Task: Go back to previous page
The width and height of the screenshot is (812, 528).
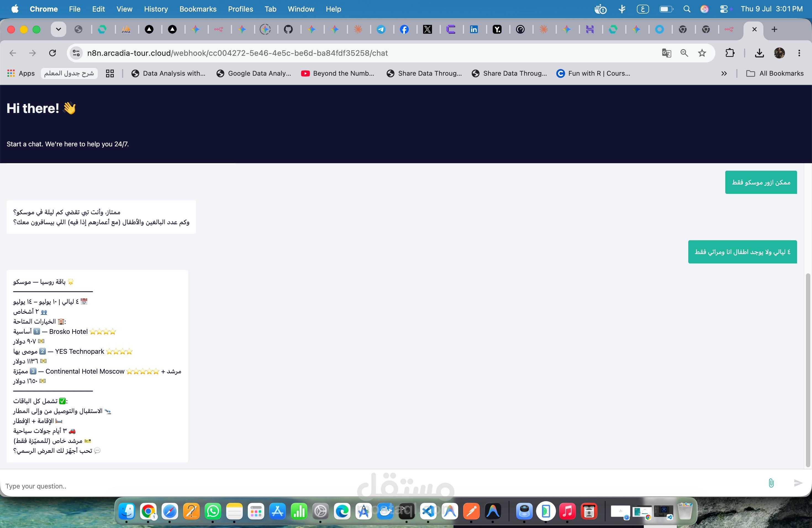Action: tap(13, 53)
